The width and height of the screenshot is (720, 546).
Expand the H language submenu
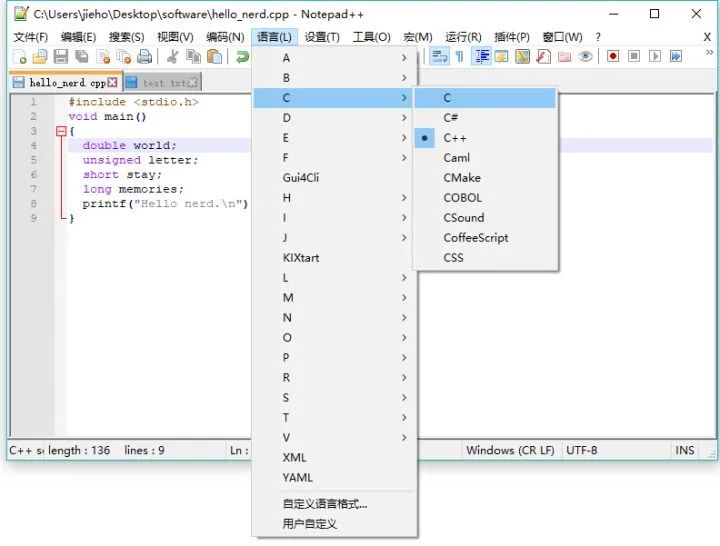click(334, 198)
